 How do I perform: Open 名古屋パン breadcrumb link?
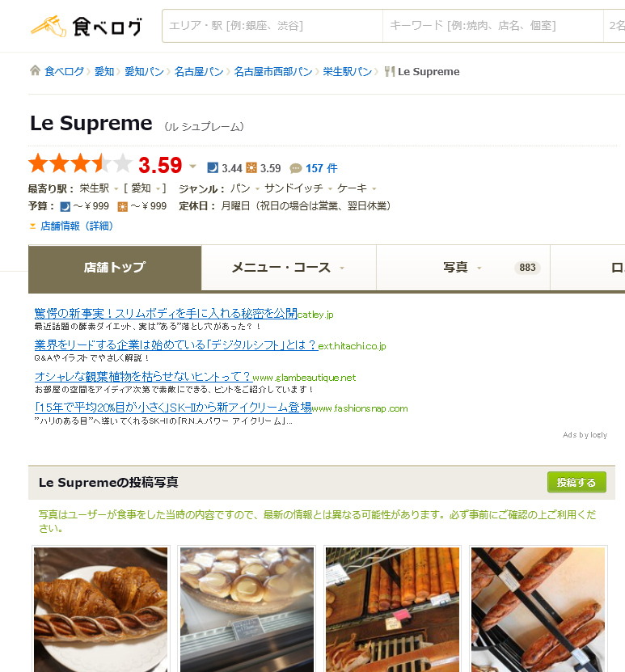coord(199,72)
